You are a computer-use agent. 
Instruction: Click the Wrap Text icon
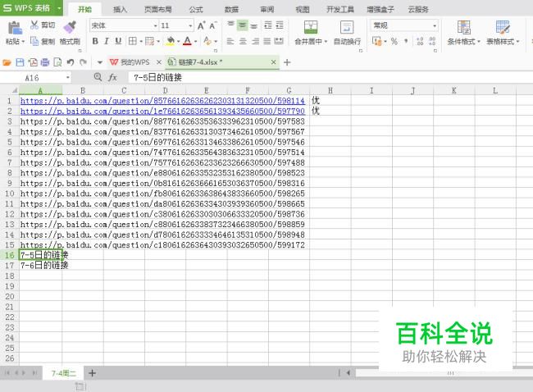pyautogui.click(x=347, y=27)
